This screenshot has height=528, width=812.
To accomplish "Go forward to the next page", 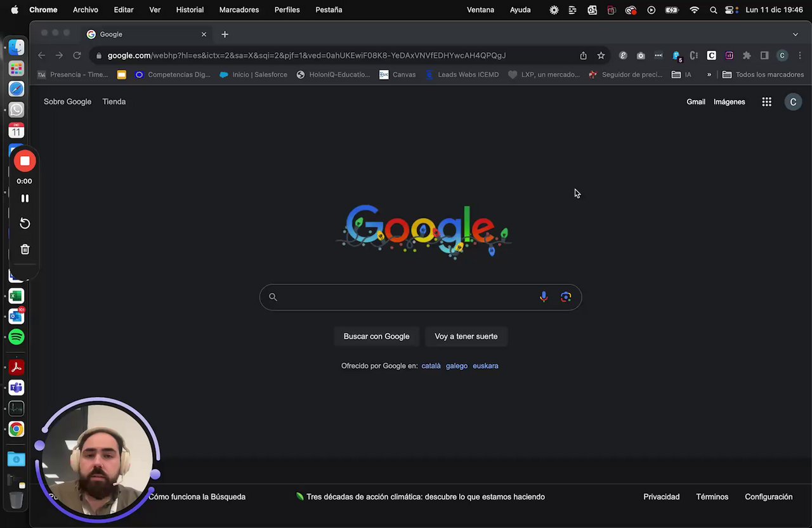I will pos(59,55).
